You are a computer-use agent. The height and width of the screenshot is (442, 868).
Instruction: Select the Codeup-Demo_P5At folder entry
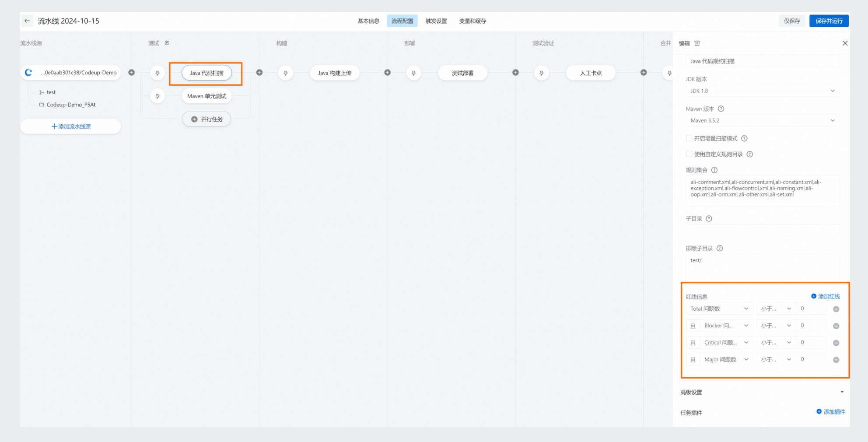point(67,105)
